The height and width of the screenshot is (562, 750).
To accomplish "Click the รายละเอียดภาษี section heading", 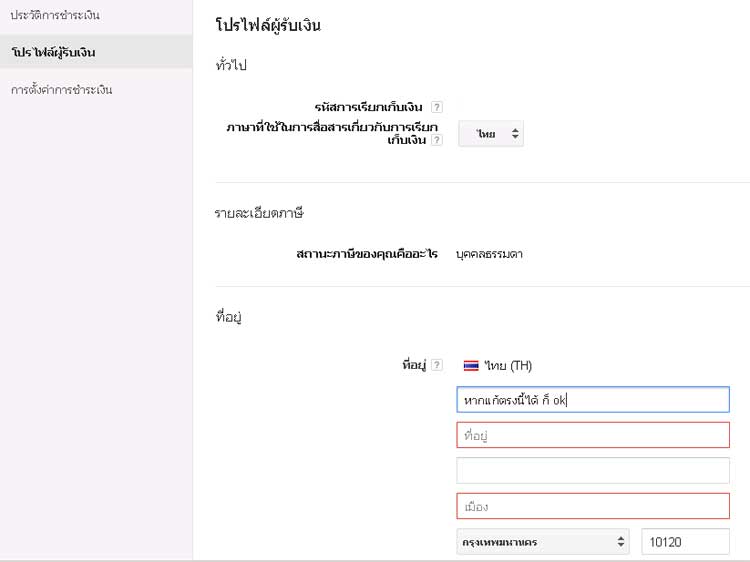I will click(259, 214).
